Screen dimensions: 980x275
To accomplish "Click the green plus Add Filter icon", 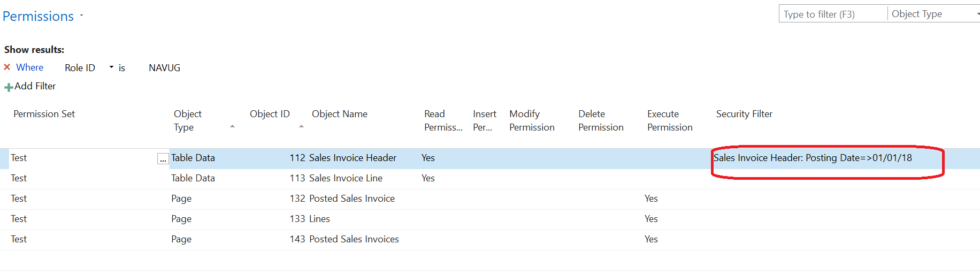I will pyautogui.click(x=9, y=87).
